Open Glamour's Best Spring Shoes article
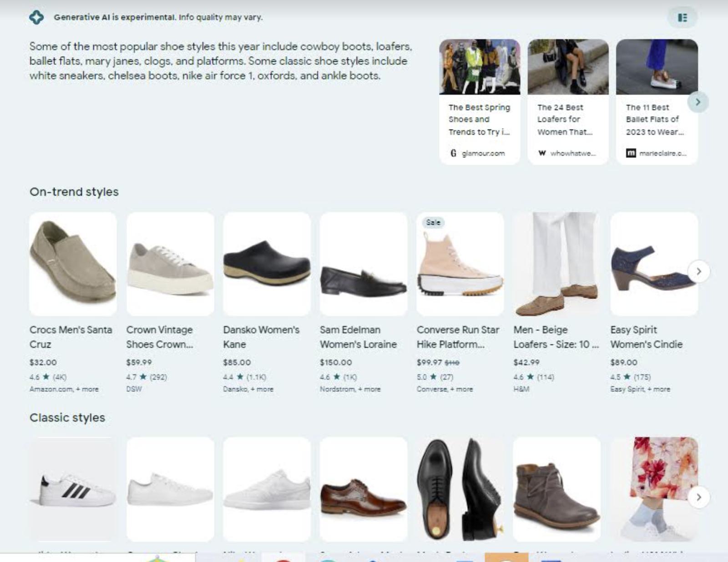The image size is (728, 562). pos(479,119)
